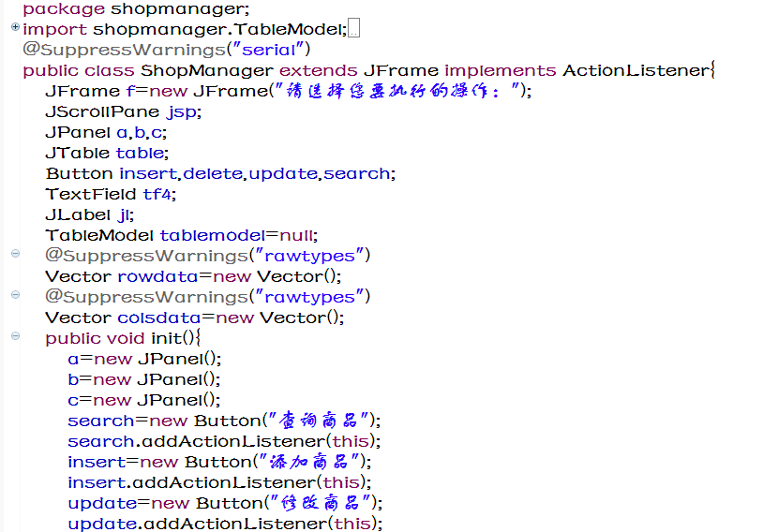Click the 'package shopmanager;' line

click(136, 8)
